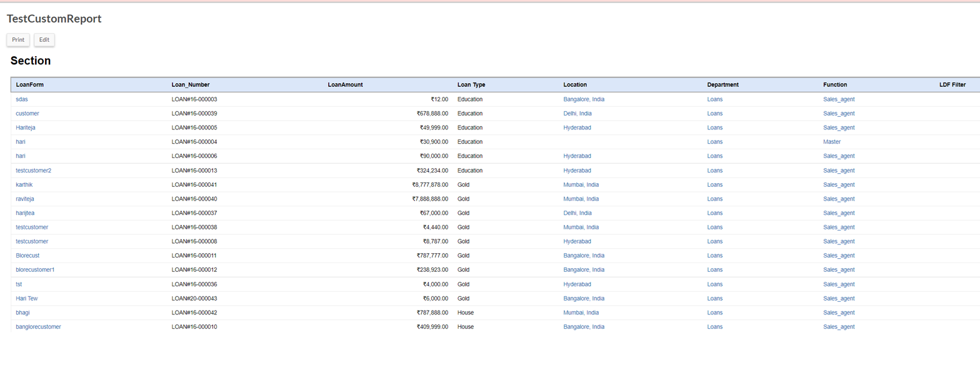Click the banglorecustomer link

coord(38,327)
